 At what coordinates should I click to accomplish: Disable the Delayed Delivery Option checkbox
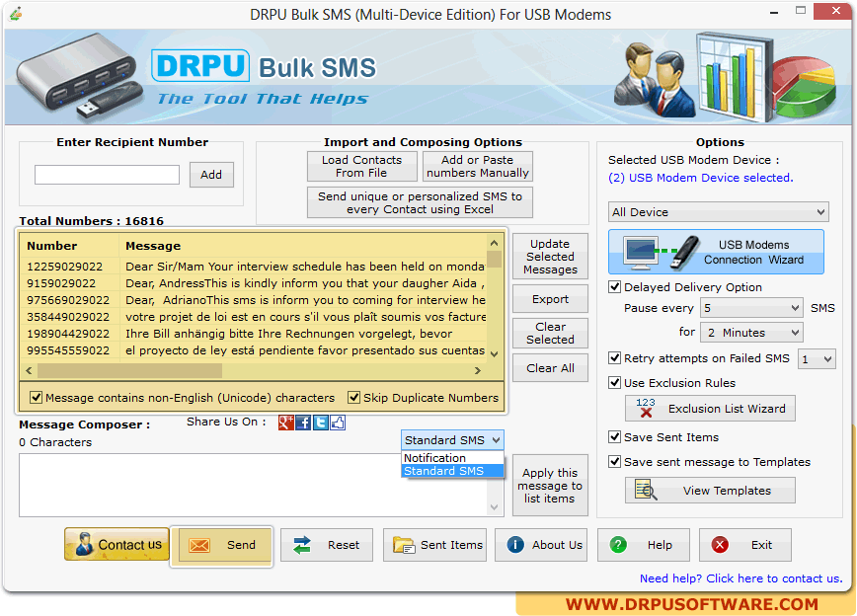tap(615, 287)
